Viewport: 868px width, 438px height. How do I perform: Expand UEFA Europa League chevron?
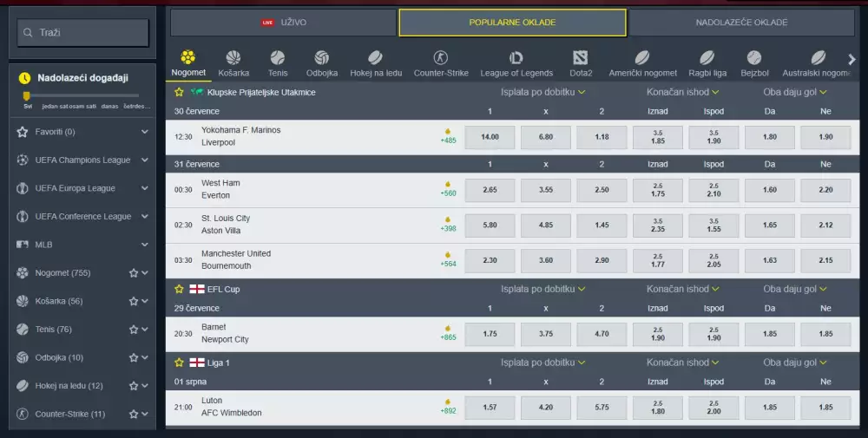click(x=144, y=188)
